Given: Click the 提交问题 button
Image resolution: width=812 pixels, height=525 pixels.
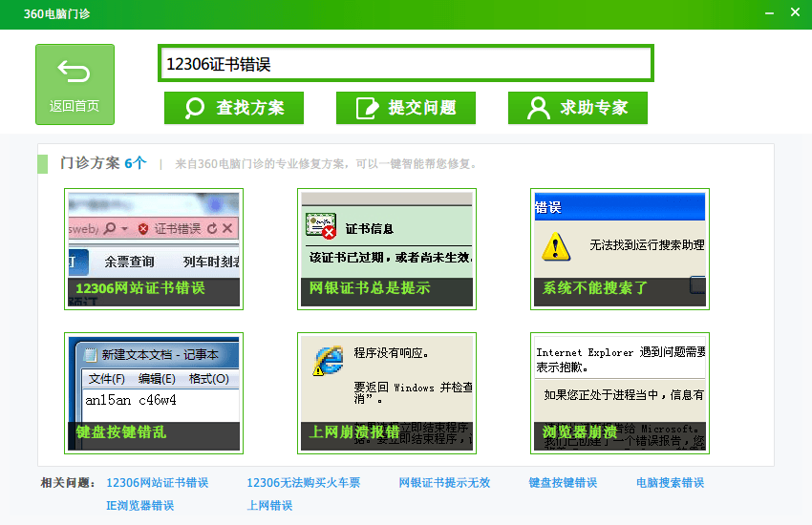Looking at the screenshot, I should coord(405,108).
